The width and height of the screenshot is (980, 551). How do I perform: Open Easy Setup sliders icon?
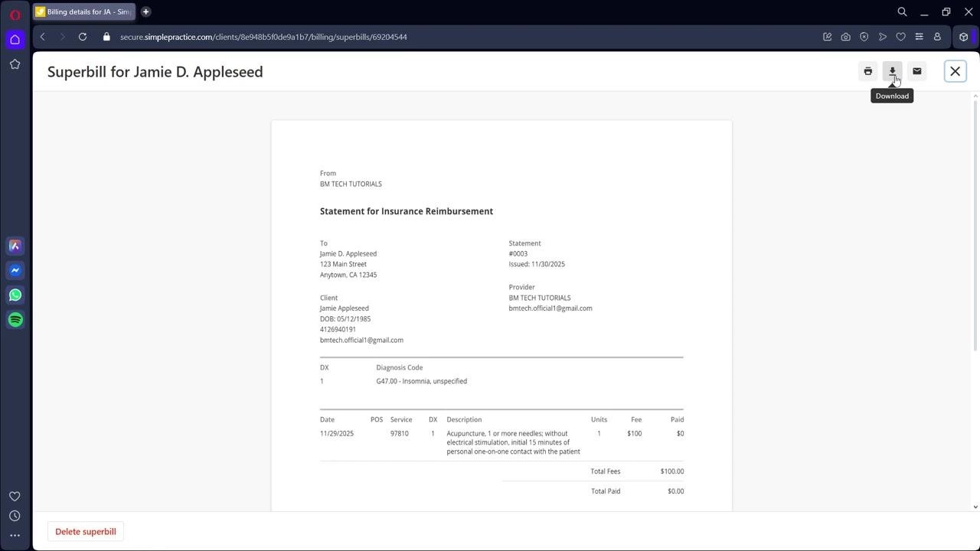pos(919,37)
